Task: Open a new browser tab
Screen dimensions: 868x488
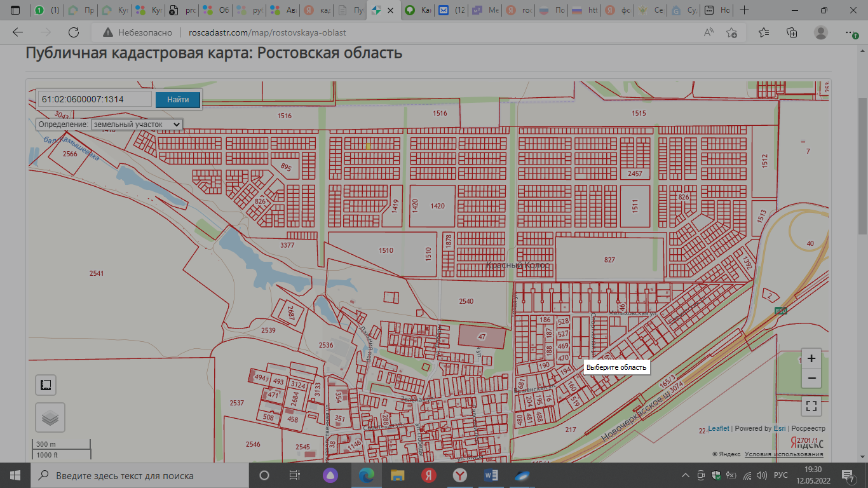Action: point(745,10)
